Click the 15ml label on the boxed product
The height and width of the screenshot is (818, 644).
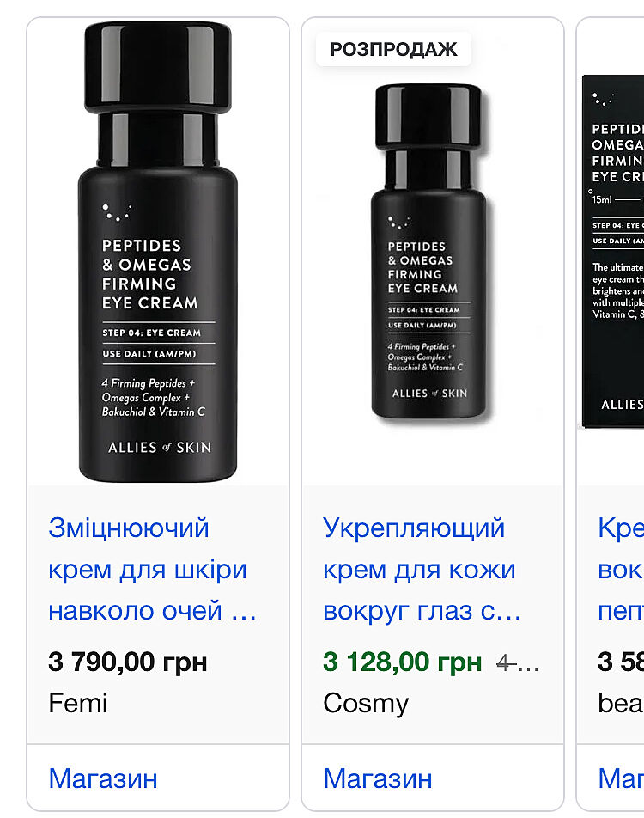602,199
